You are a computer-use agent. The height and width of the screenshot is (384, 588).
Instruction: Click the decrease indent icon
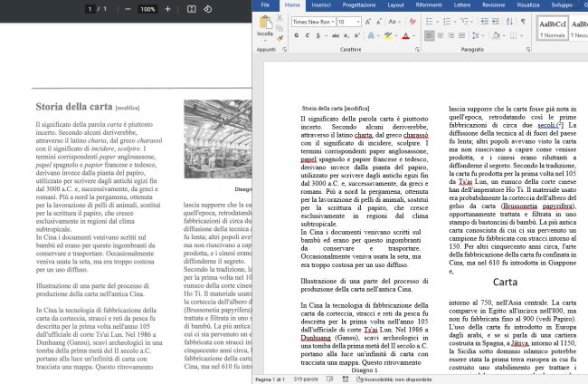click(x=485, y=22)
